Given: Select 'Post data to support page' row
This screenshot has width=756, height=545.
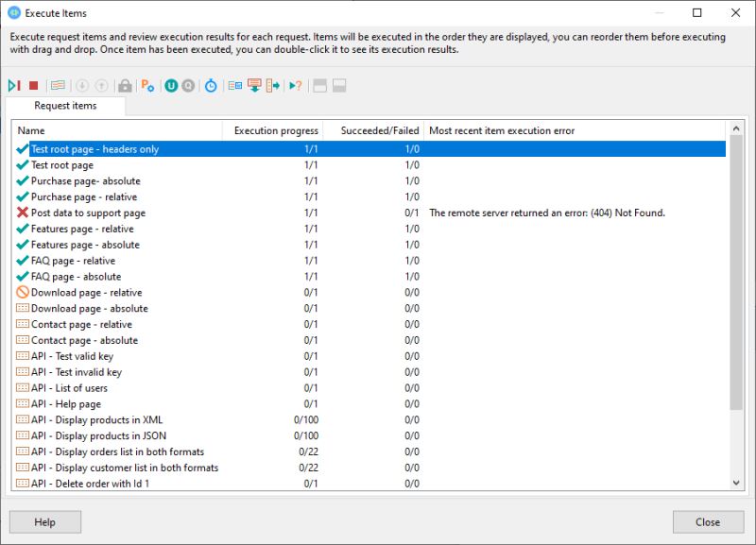Looking at the screenshot, I should [369, 213].
